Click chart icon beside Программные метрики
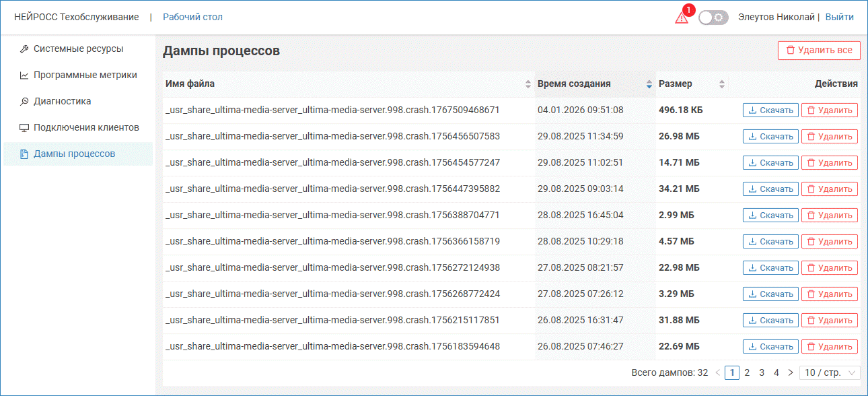 pos(24,75)
